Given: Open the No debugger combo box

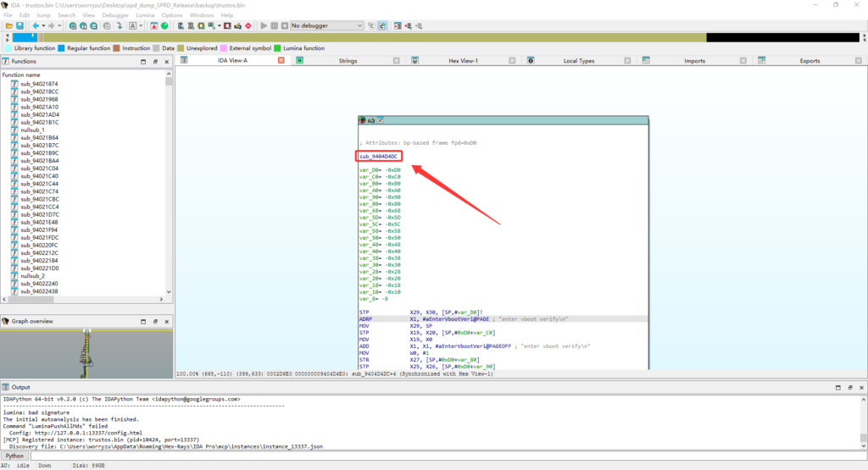Looking at the screenshot, I should tap(326, 26).
